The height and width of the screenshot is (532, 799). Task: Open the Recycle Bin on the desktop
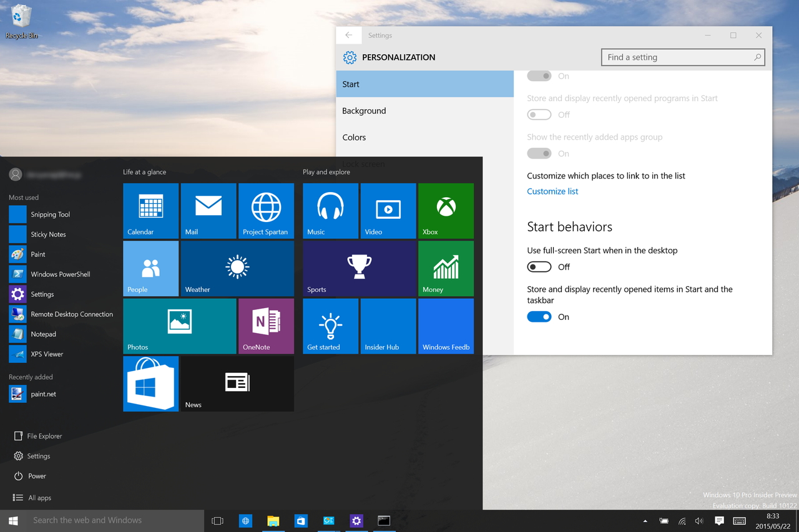21,21
